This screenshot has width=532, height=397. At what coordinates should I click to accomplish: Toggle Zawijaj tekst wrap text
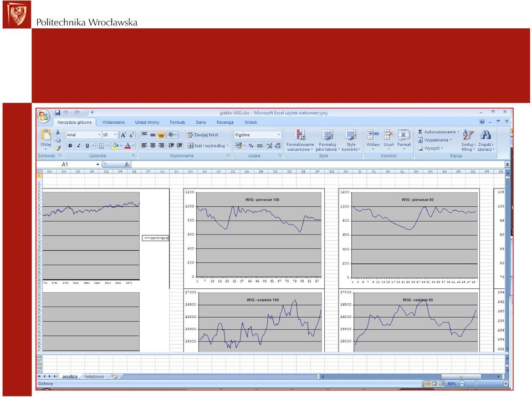click(203, 135)
